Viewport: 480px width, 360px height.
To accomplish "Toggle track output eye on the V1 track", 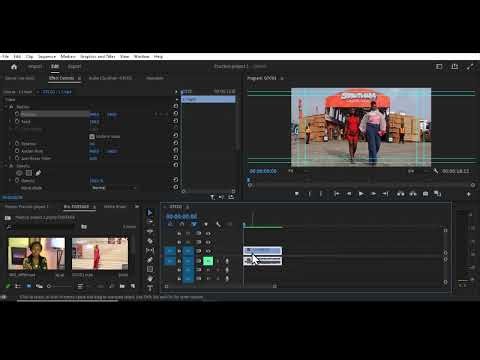I will tap(208, 251).
